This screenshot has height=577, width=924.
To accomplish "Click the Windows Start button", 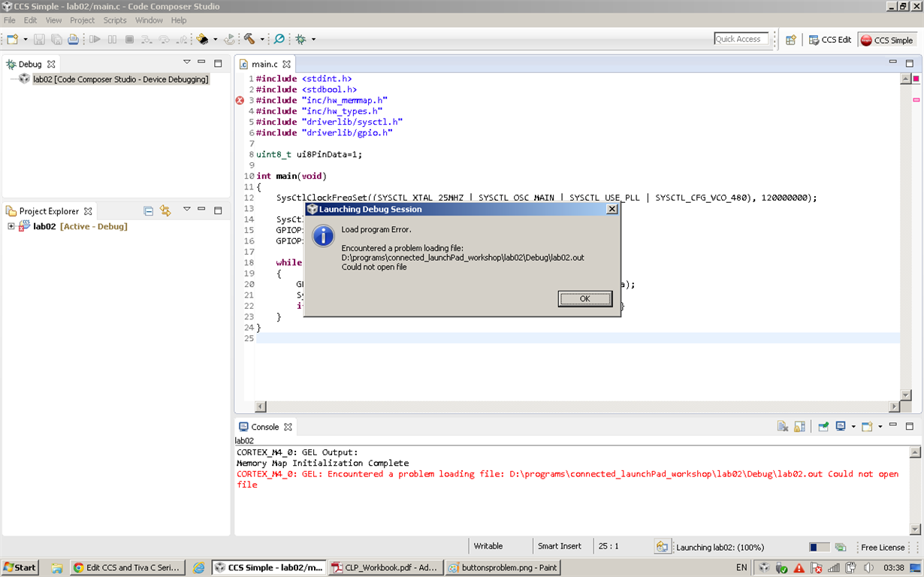I will (x=20, y=567).
